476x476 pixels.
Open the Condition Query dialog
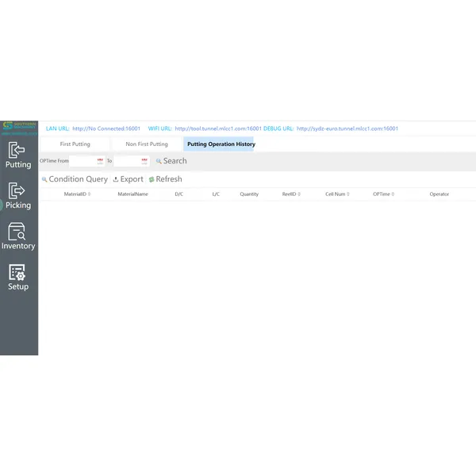(x=75, y=179)
